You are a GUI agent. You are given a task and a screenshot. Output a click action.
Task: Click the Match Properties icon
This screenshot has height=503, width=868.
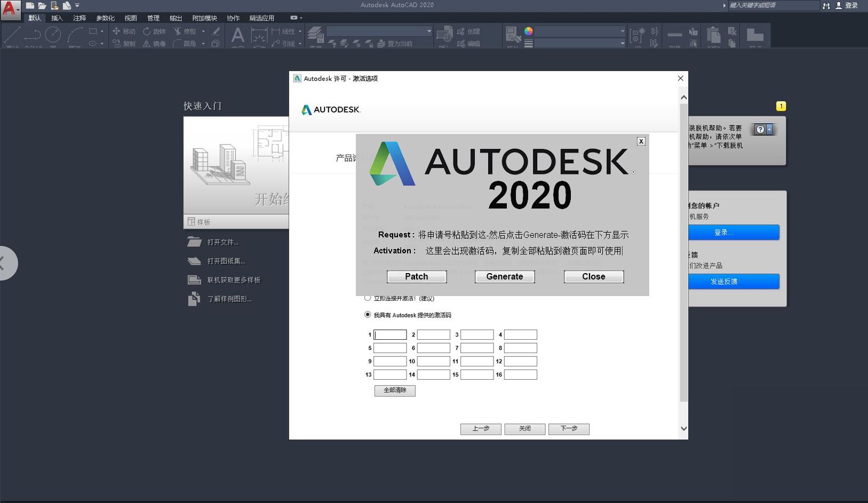coord(513,35)
